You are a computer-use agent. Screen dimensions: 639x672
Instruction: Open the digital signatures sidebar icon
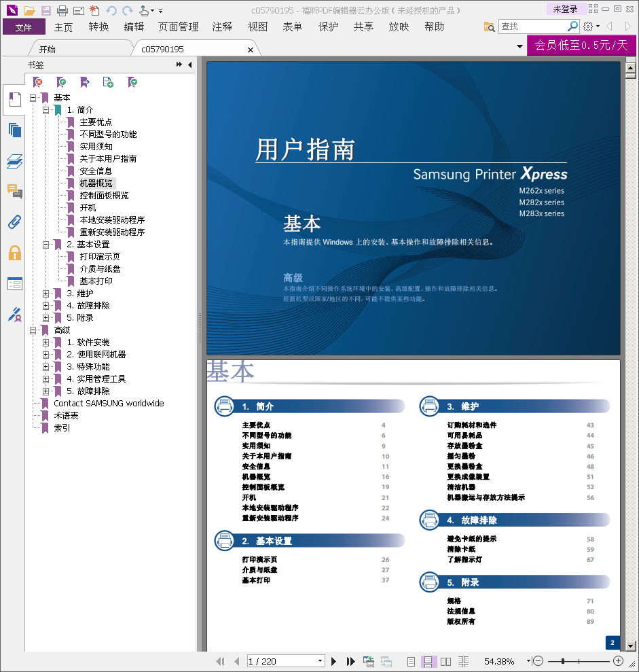[14, 314]
